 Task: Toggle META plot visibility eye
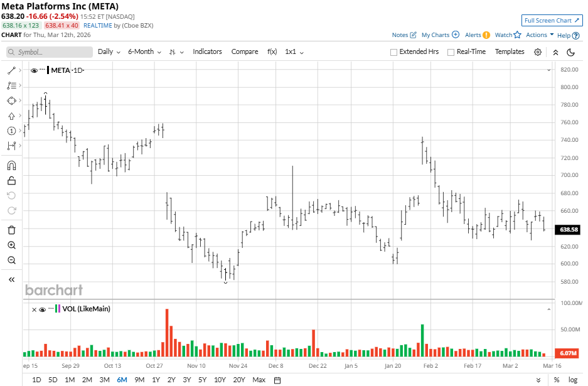[34, 70]
